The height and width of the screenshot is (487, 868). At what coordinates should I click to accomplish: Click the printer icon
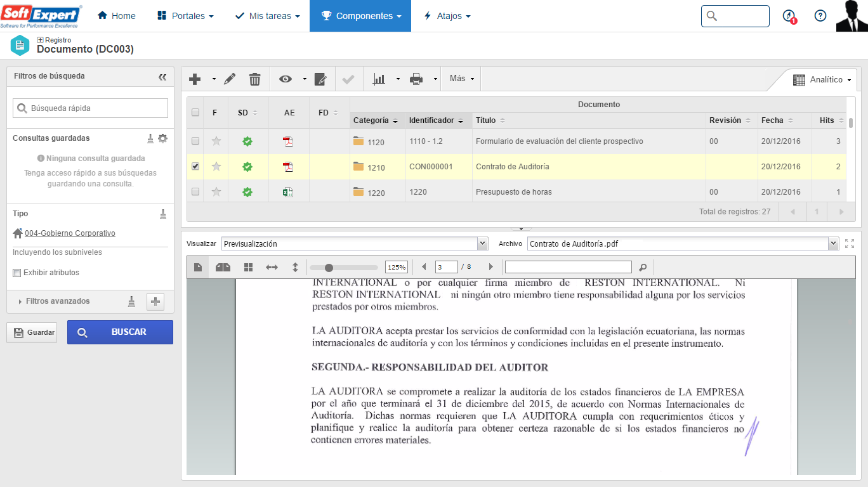(x=416, y=79)
